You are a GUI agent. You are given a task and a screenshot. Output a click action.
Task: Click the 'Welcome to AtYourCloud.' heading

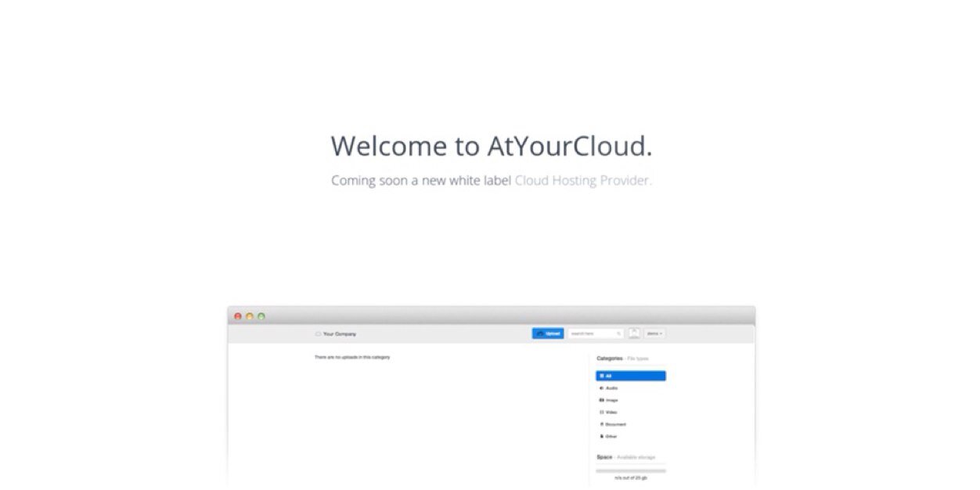point(491,146)
